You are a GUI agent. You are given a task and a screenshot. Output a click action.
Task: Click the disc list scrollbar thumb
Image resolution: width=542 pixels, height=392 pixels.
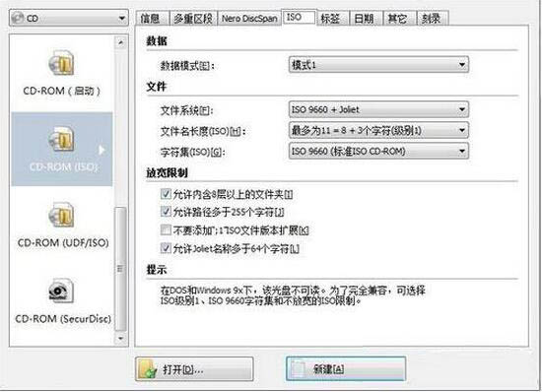point(120,269)
